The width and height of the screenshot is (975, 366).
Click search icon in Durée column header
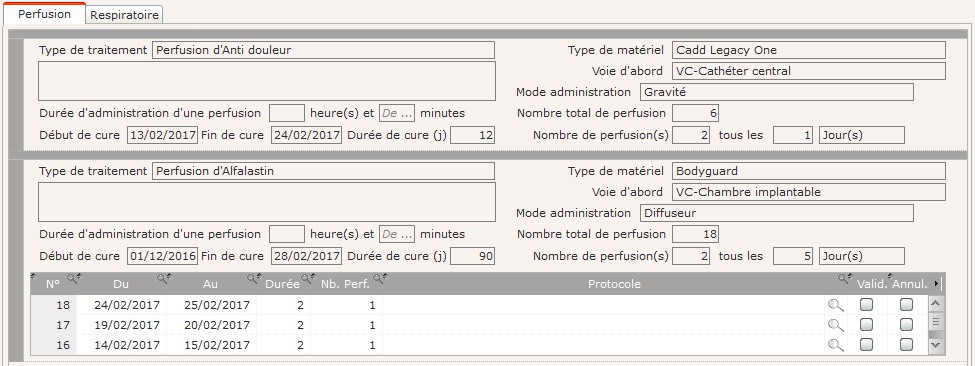(307, 278)
